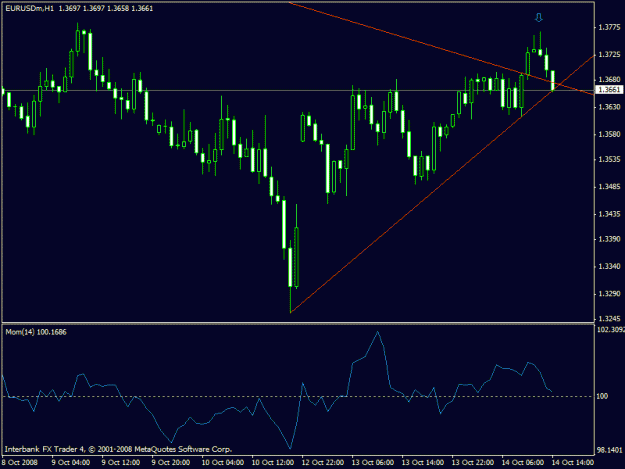Click the EURUSDm,H1 chart title text
The image size is (625, 469).
pyautogui.click(x=29, y=8)
